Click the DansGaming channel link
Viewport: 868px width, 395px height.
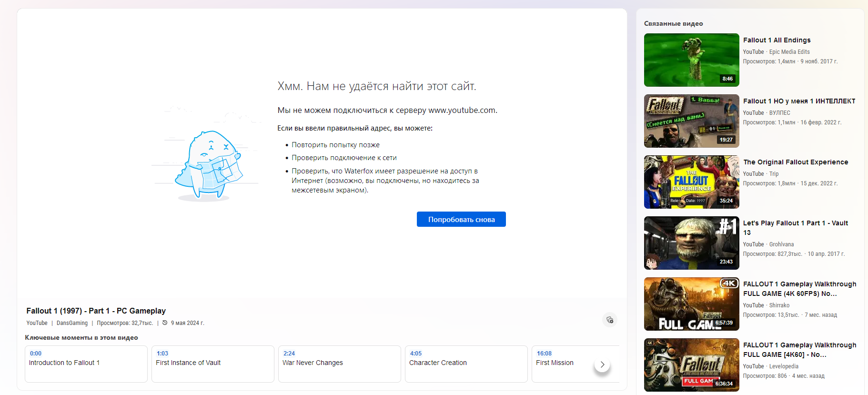pos(72,323)
